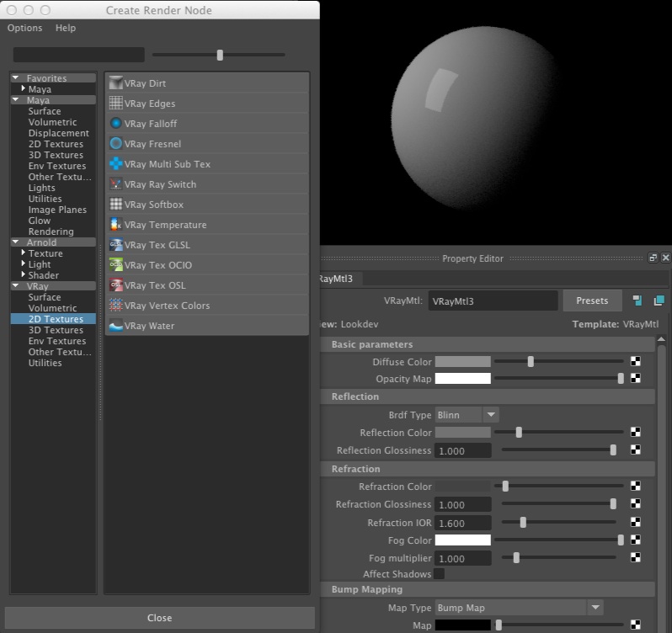
Task: Click the input connection icon beside Presets
Action: (x=637, y=301)
